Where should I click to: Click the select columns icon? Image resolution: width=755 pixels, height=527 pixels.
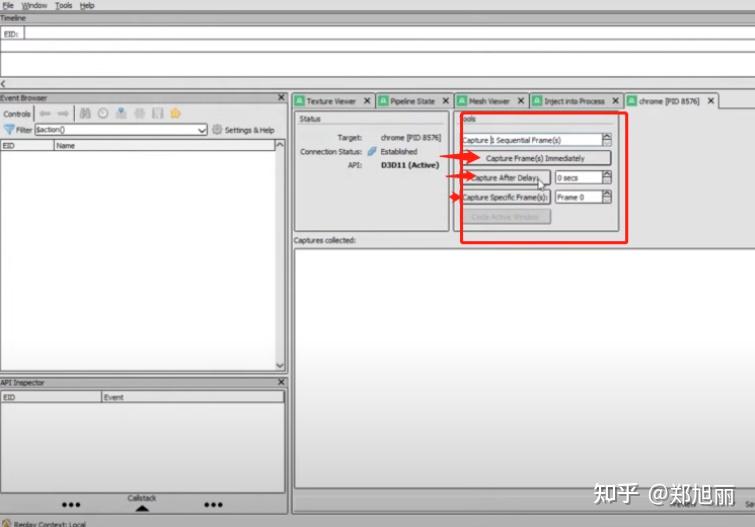click(x=157, y=113)
